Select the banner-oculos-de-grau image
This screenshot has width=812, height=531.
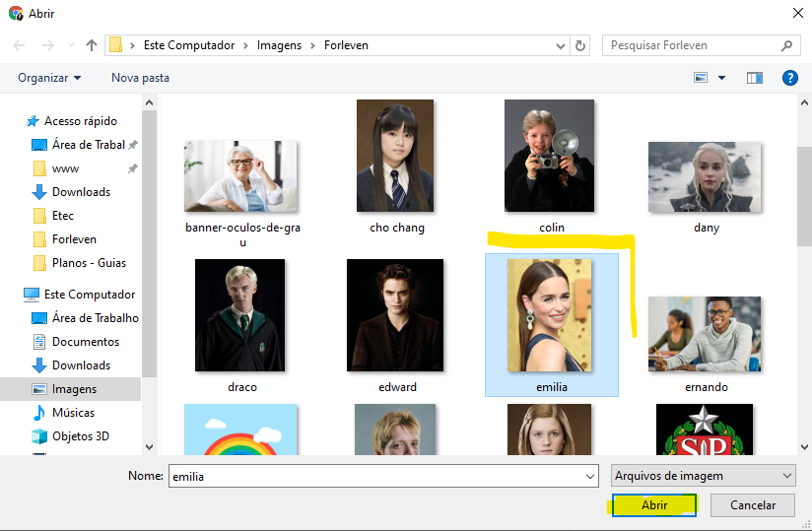pyautogui.click(x=240, y=176)
